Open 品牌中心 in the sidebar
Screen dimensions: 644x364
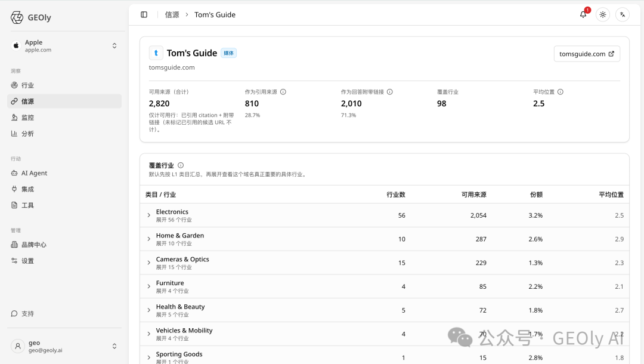64,245
